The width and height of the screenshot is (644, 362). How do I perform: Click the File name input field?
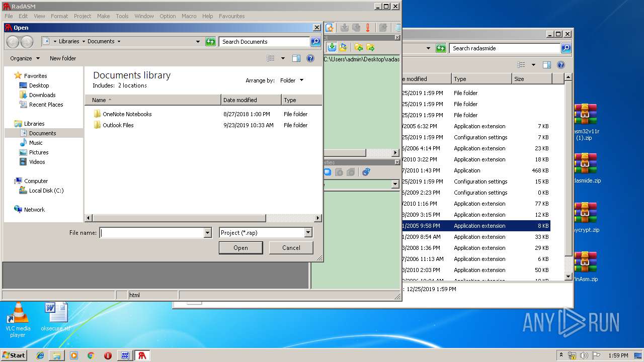(152, 233)
